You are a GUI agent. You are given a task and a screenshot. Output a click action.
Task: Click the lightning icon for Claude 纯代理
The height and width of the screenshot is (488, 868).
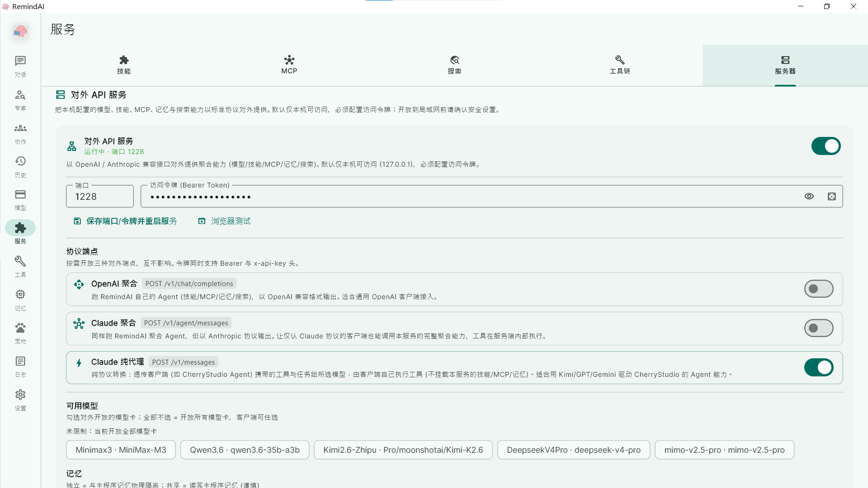(79, 363)
